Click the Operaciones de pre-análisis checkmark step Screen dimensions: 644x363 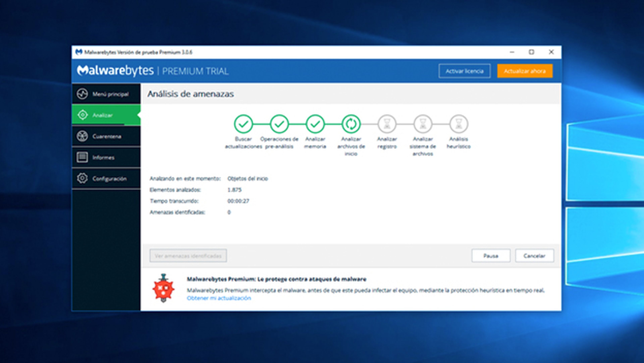pos(279,124)
